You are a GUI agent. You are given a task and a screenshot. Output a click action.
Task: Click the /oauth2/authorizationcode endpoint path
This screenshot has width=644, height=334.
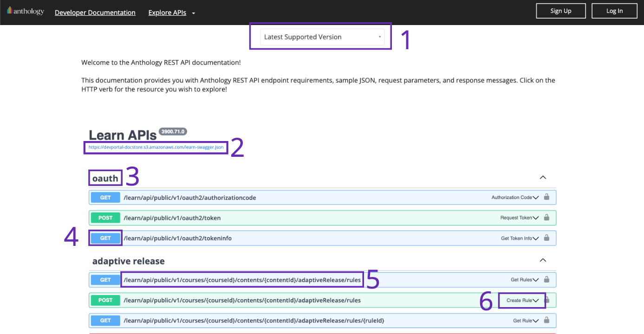(x=190, y=198)
